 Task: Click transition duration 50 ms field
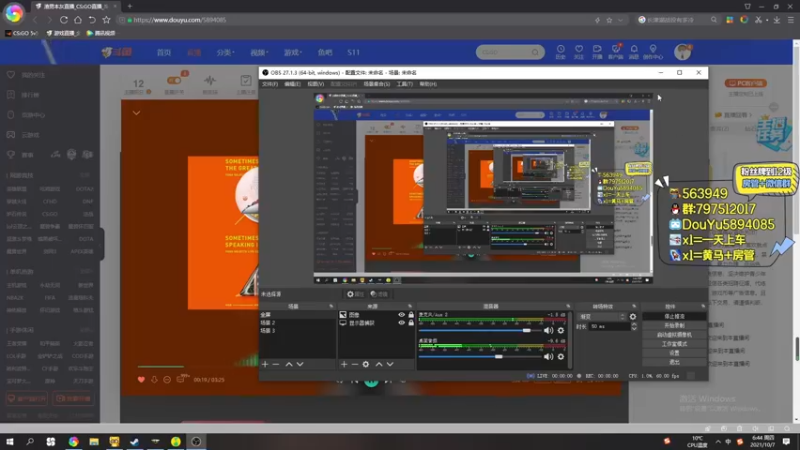[x=610, y=327]
